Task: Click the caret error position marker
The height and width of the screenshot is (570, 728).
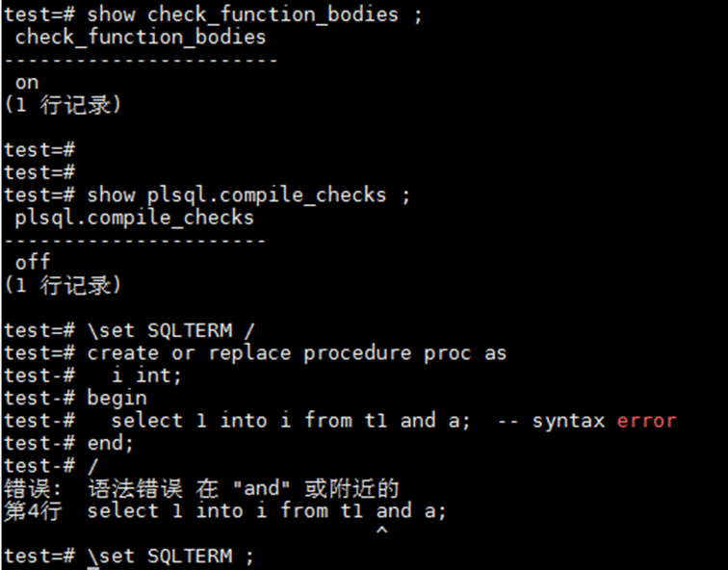Action: point(381,531)
